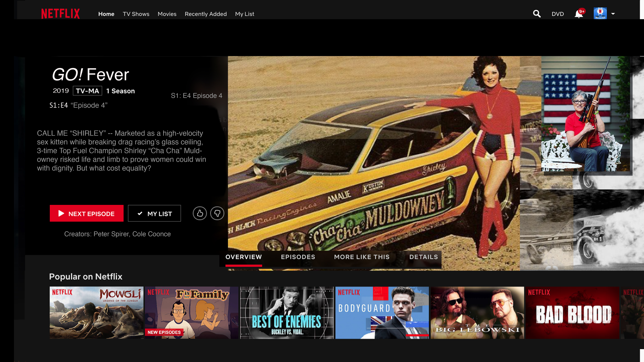The image size is (644, 362).
Task: Play Next Episode button
Action: tap(87, 213)
